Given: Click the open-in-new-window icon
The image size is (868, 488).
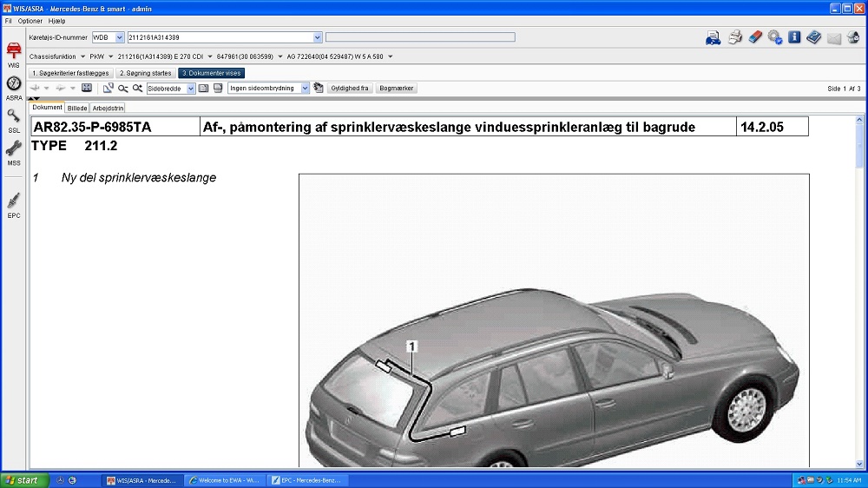Looking at the screenshot, I should pyautogui.click(x=108, y=88).
